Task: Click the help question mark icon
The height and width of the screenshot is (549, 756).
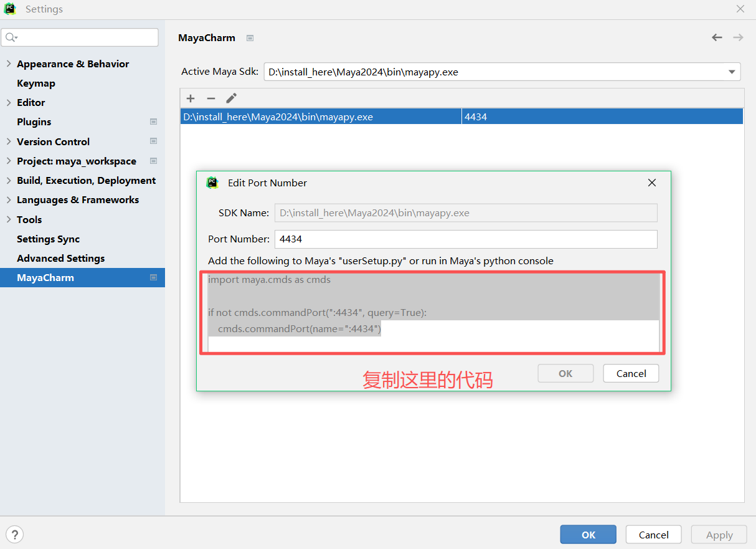Action: (15, 534)
